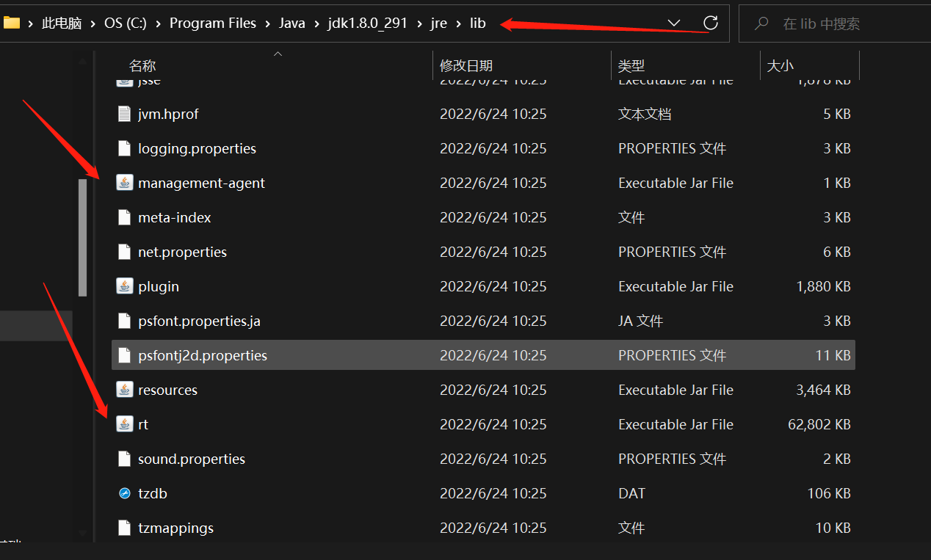Image resolution: width=931 pixels, height=560 pixels.
Task: Click the tzmappings file icon
Action: 125,528
